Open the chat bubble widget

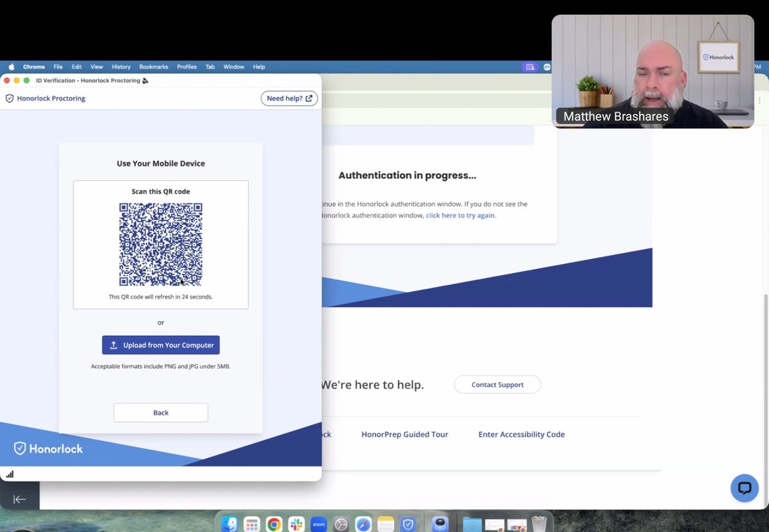click(x=745, y=488)
